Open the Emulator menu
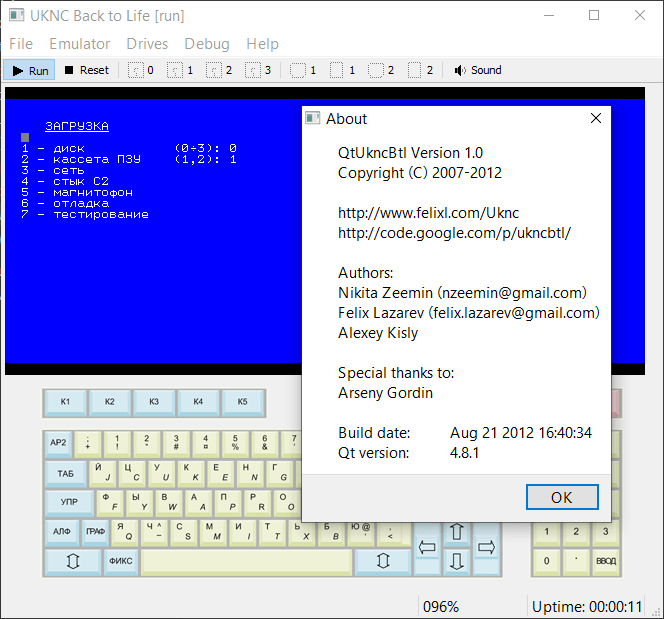 (x=80, y=44)
